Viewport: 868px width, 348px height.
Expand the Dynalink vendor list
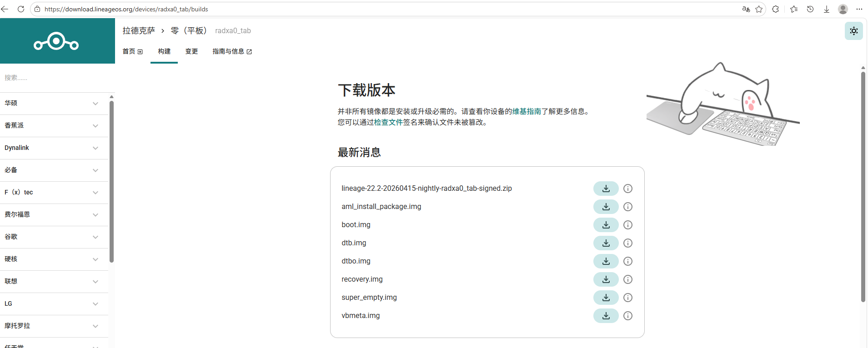[54, 148]
